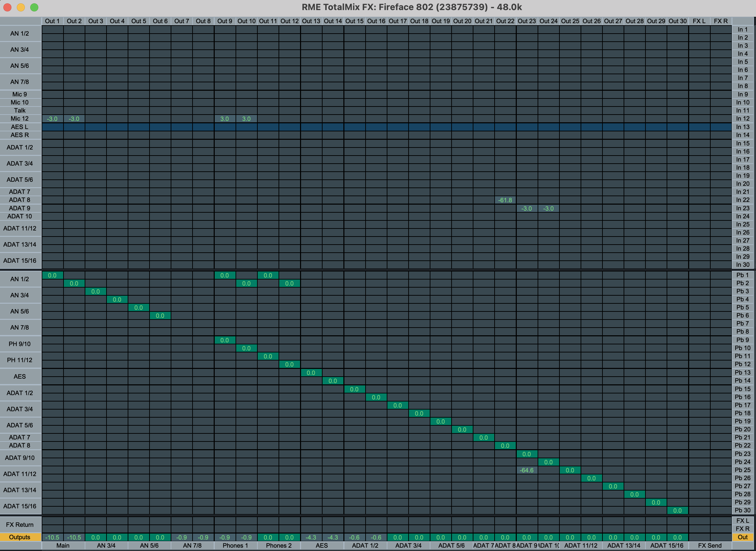Click the FX Send label at bottom
The width and height of the screenshot is (756, 551).
pyautogui.click(x=710, y=546)
